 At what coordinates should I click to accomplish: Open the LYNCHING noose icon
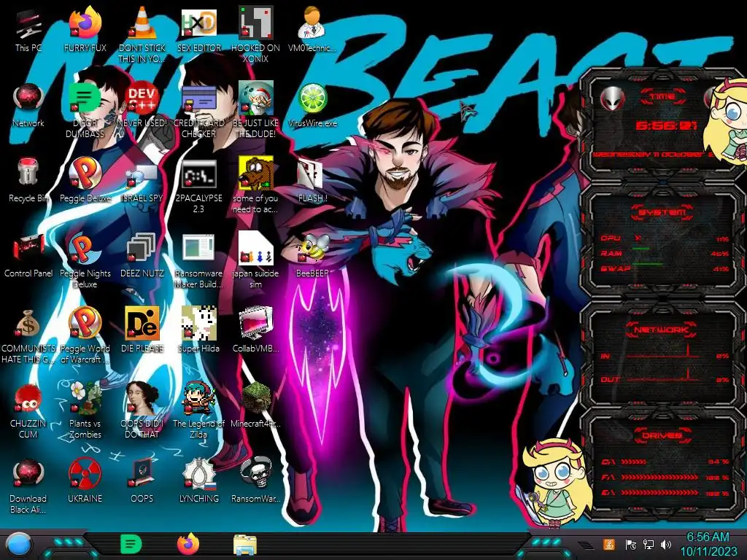(198, 482)
